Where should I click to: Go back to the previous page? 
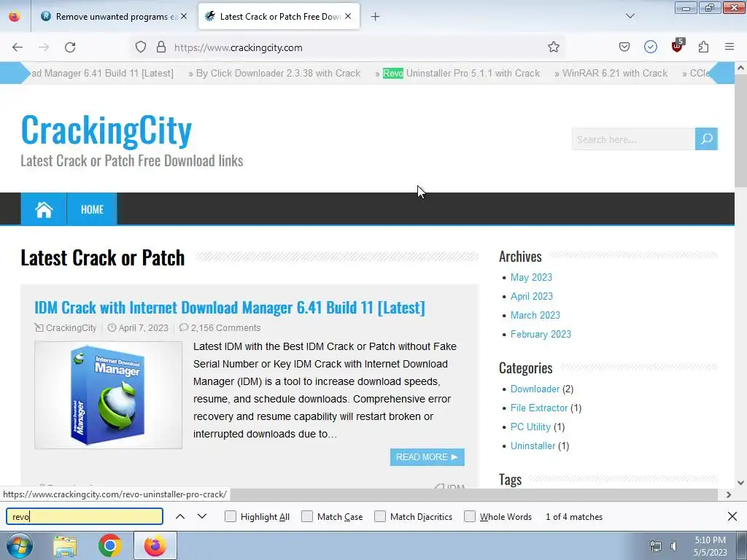point(18,47)
